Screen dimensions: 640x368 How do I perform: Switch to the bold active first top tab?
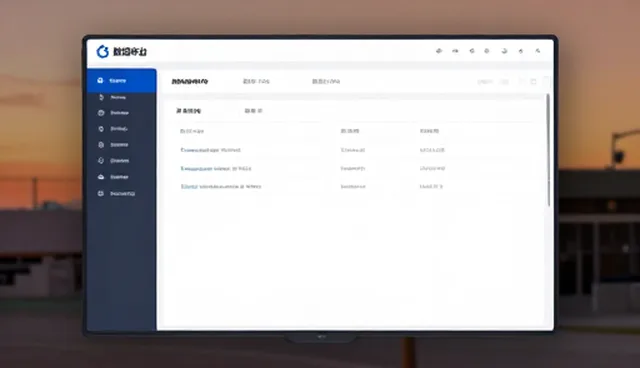[x=190, y=82]
